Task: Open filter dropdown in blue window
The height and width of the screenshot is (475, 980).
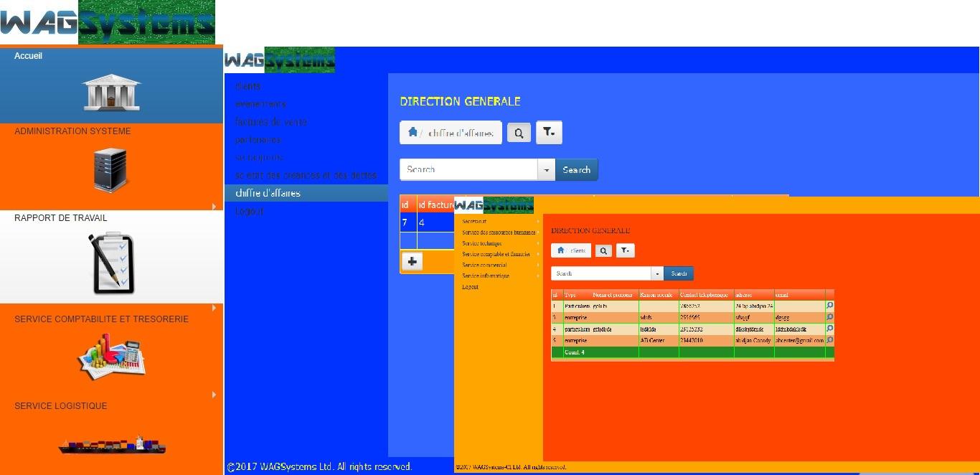Action: [x=549, y=133]
